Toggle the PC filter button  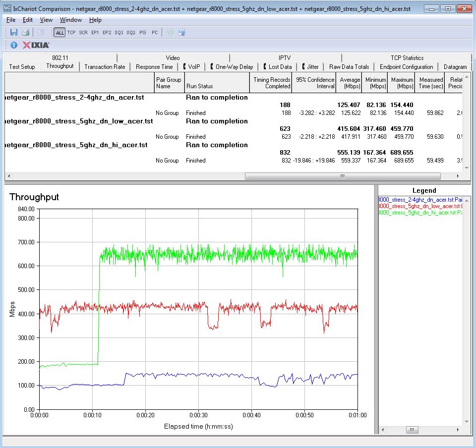(155, 32)
